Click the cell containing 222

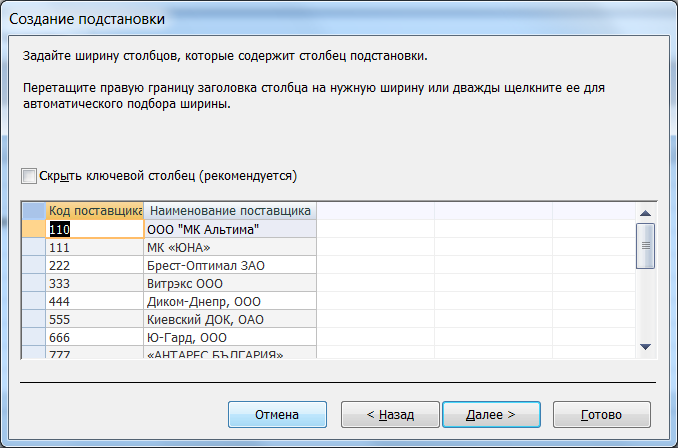[95, 266]
